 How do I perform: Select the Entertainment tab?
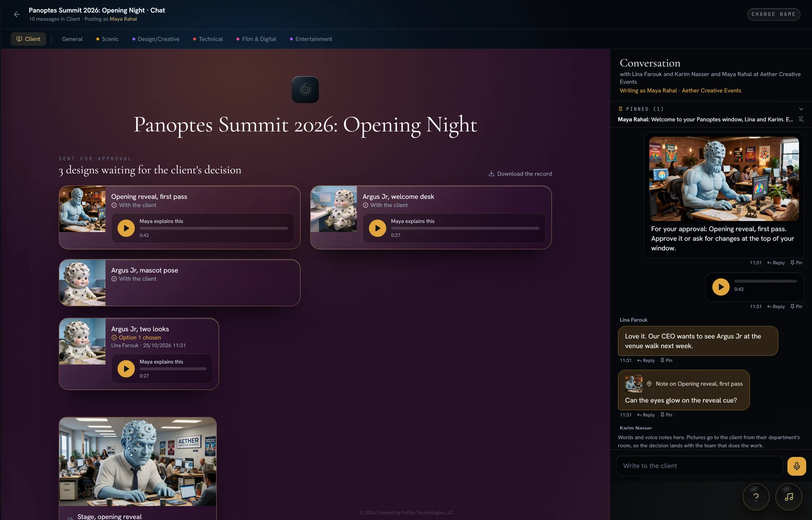pyautogui.click(x=311, y=39)
